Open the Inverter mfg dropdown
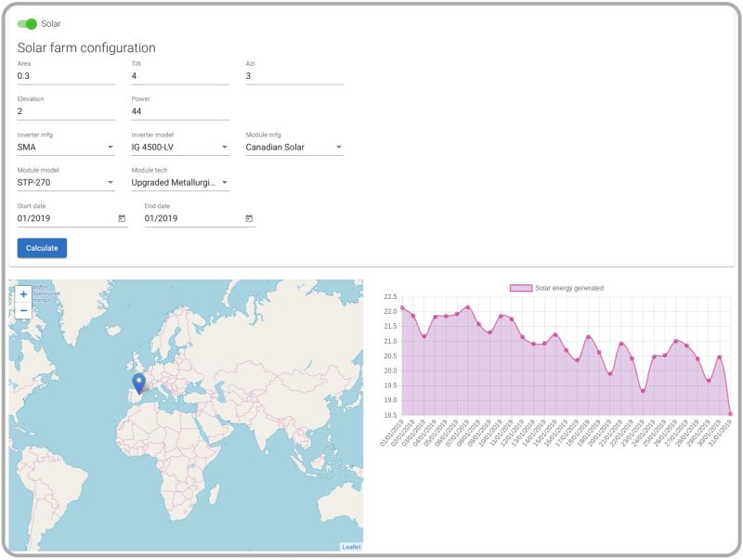This screenshot has width=743, height=560. click(x=66, y=148)
